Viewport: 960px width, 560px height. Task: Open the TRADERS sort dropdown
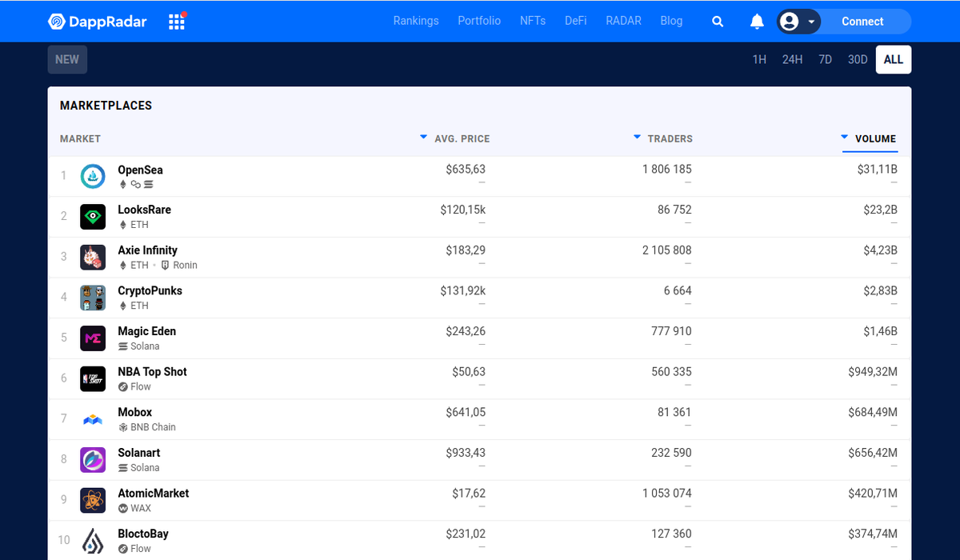tap(636, 137)
